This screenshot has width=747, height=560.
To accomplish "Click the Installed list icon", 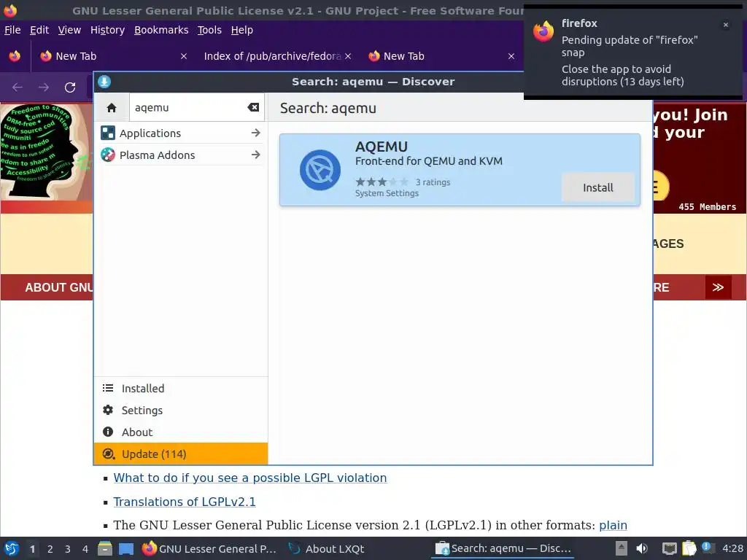I will [108, 388].
